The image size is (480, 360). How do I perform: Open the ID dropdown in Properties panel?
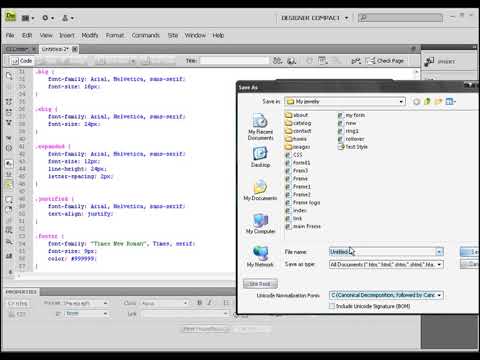pyautogui.click(x=86, y=314)
